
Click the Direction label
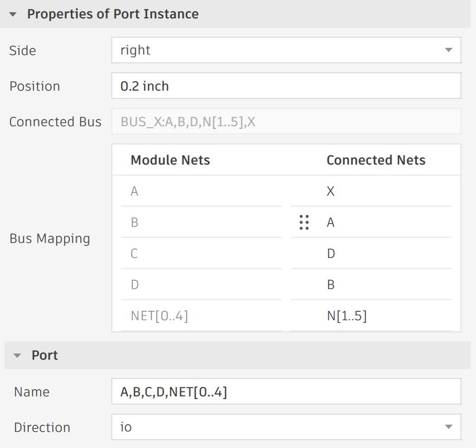tap(42, 427)
